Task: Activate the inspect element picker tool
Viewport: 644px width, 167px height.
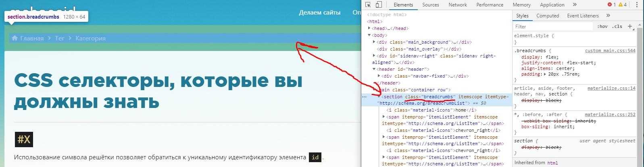Action: [x=368, y=5]
